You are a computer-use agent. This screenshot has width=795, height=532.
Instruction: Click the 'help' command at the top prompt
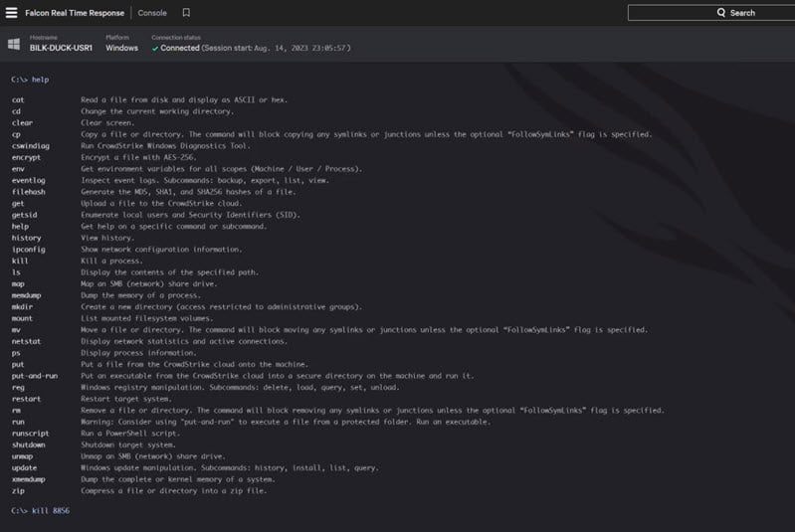click(x=40, y=80)
